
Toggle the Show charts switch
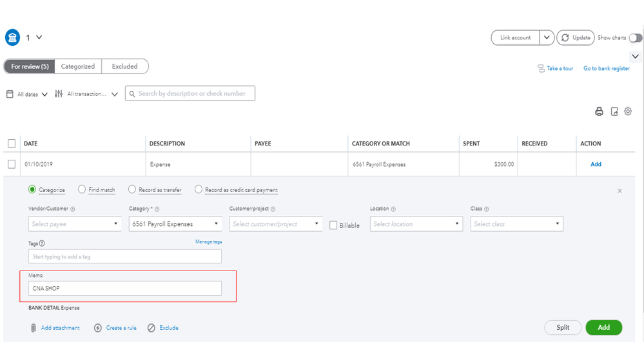[636, 38]
